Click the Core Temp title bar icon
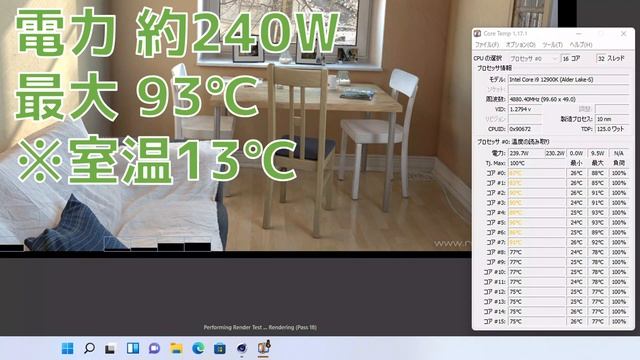 477,33
